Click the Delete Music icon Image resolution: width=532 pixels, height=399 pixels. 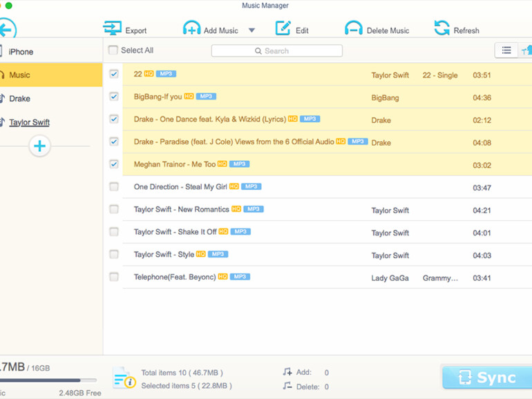pyautogui.click(x=353, y=28)
